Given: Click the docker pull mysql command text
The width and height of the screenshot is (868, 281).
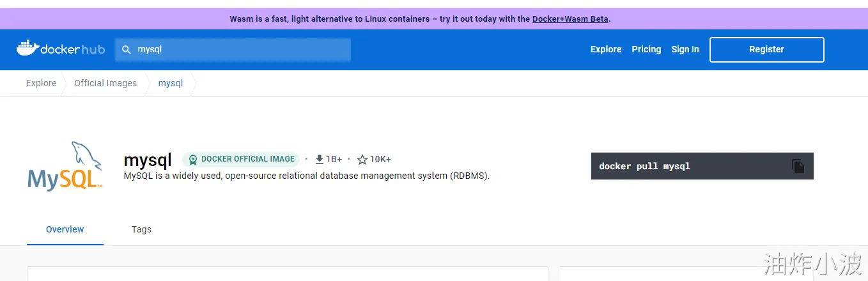Looking at the screenshot, I should [644, 166].
